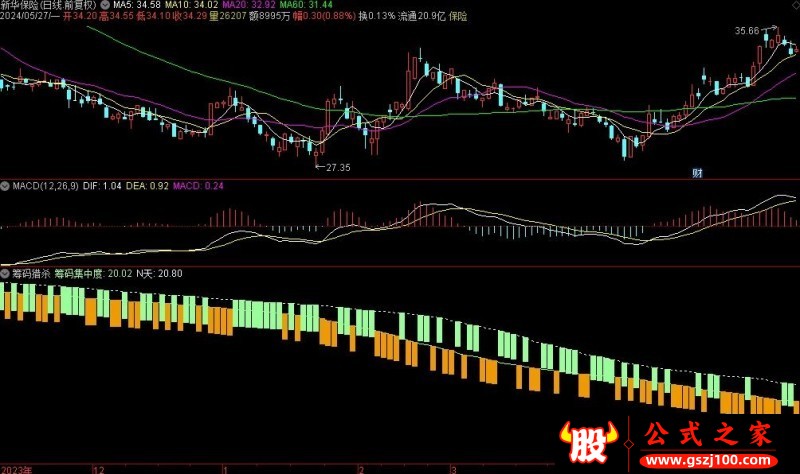Click the 新华保险(日线.前复权) chart title
This screenshot has width=800, height=474.
point(48,5)
